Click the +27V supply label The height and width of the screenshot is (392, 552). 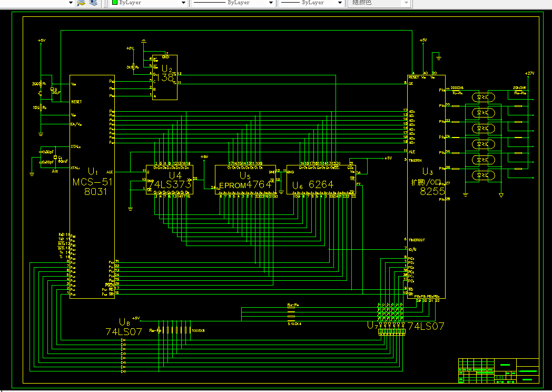[529, 74]
